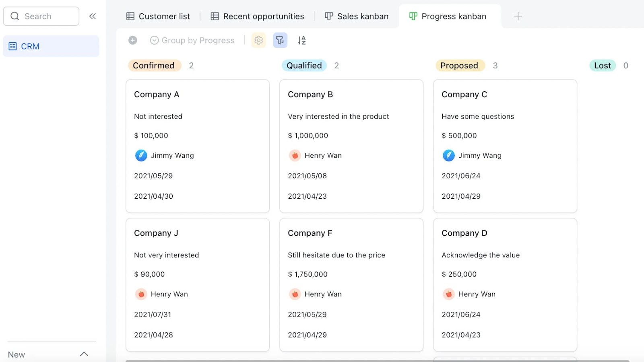The image size is (644, 362).
Task: Expand grouping options via the circular chevron
Action: pyautogui.click(x=154, y=40)
